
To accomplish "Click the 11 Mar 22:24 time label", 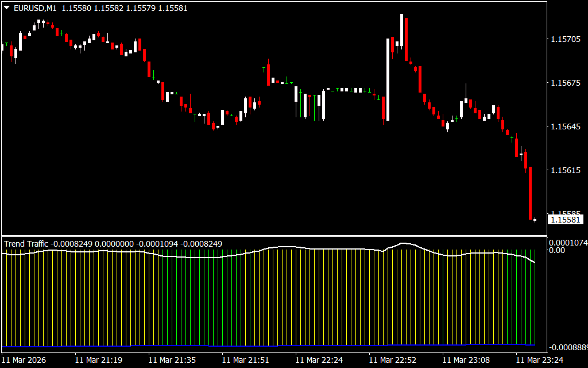I will point(319,360).
